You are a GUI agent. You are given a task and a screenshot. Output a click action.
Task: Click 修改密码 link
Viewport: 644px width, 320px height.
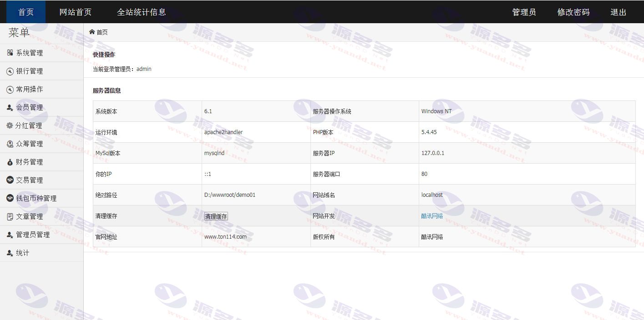click(x=573, y=12)
